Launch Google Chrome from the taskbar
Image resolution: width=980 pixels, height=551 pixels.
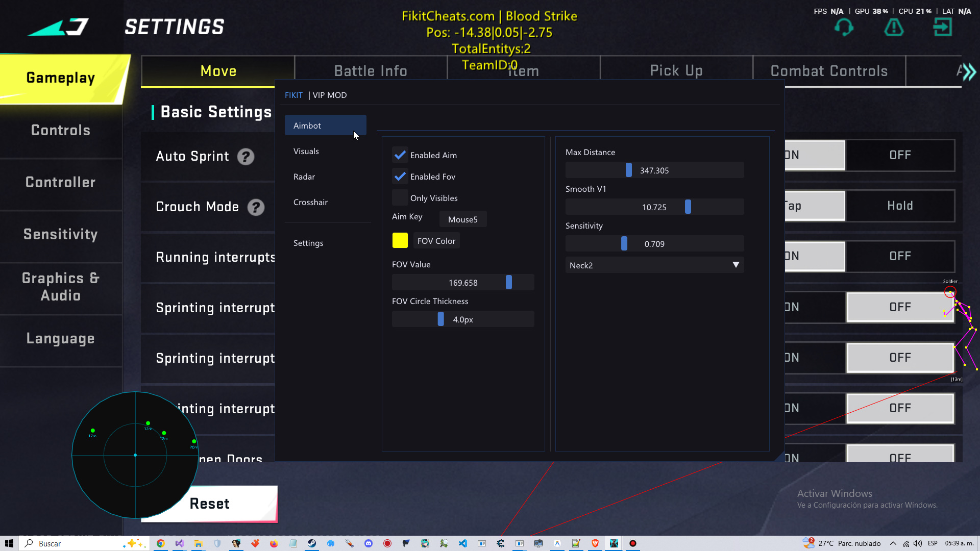tap(160, 543)
